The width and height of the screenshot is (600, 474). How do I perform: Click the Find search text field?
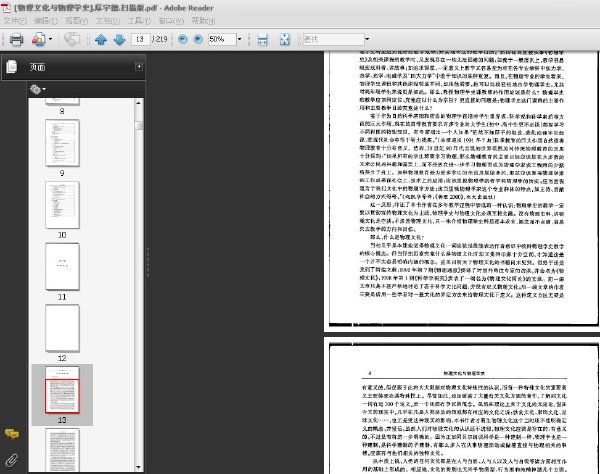pos(333,39)
